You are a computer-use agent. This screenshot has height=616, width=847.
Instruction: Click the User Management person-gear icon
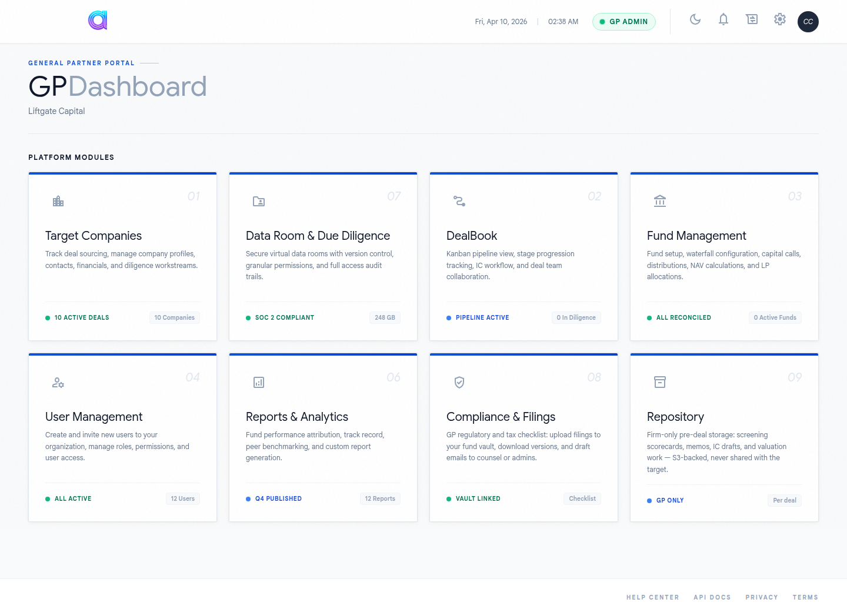pyautogui.click(x=58, y=383)
